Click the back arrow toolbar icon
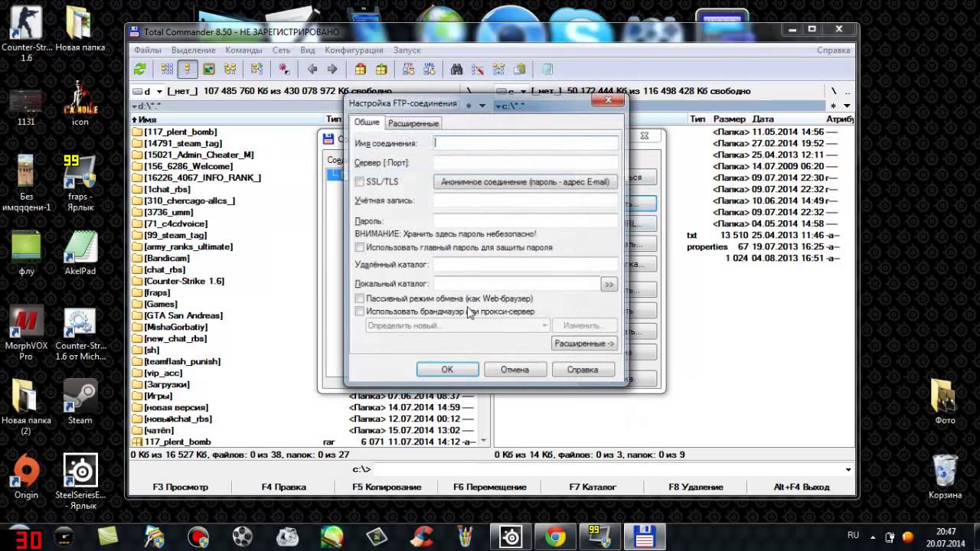 pyautogui.click(x=312, y=69)
